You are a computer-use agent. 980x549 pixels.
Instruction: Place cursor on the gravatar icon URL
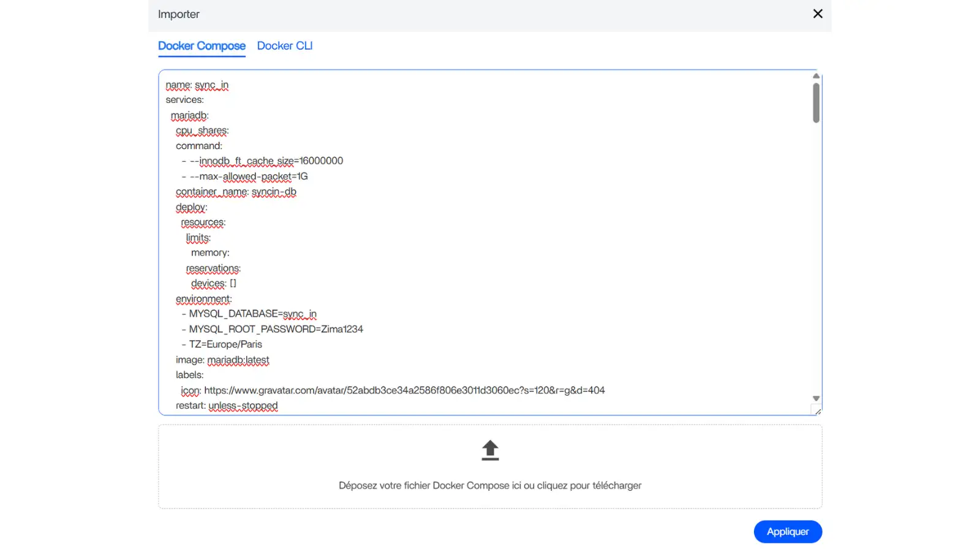pyautogui.click(x=404, y=390)
